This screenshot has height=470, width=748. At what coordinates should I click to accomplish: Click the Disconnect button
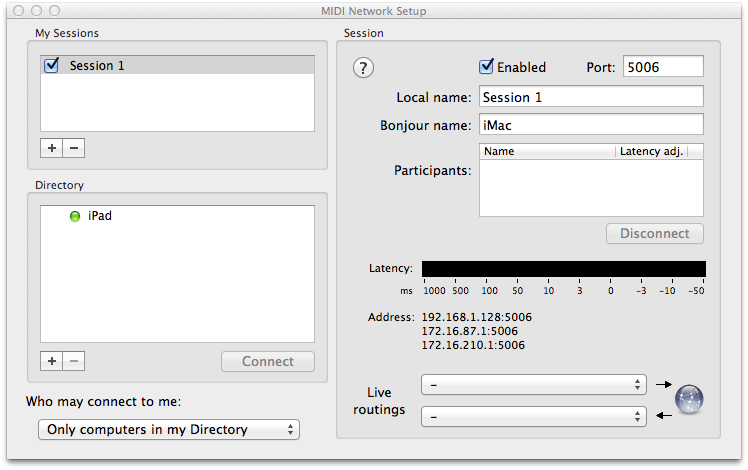654,233
